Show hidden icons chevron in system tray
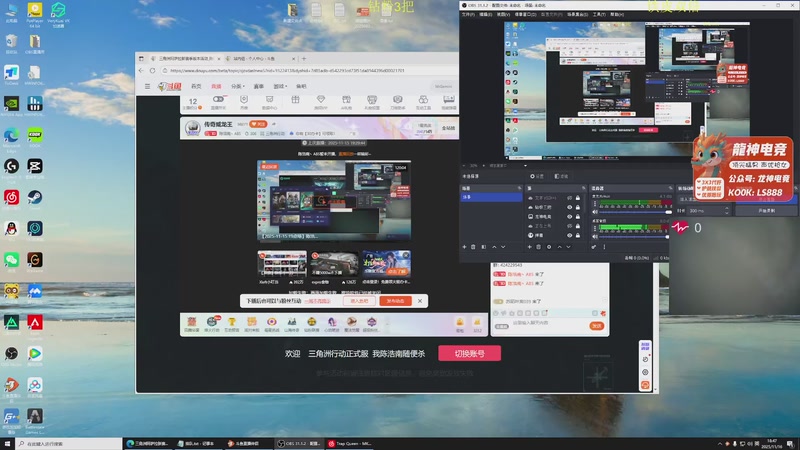 click(720, 444)
